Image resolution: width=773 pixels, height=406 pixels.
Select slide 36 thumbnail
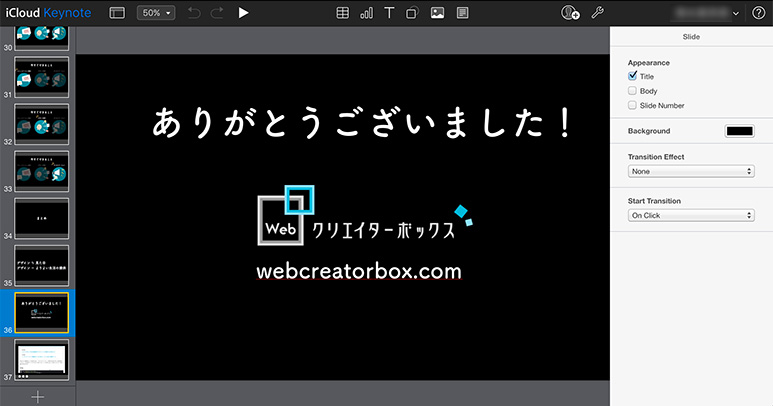click(x=41, y=313)
